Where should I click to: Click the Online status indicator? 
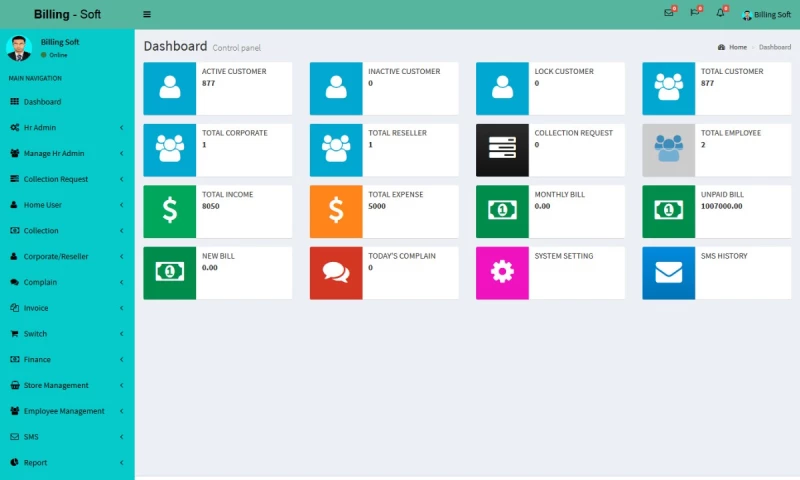[54, 55]
